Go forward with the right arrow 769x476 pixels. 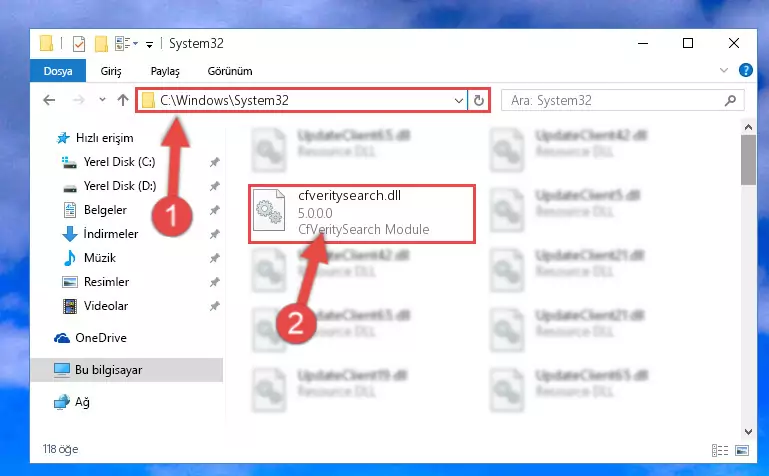78,100
